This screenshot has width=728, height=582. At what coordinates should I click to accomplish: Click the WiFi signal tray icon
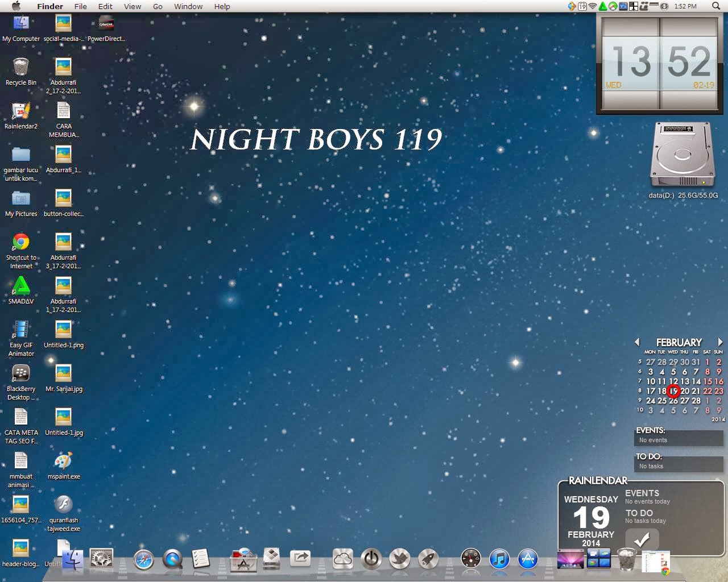coord(592,6)
